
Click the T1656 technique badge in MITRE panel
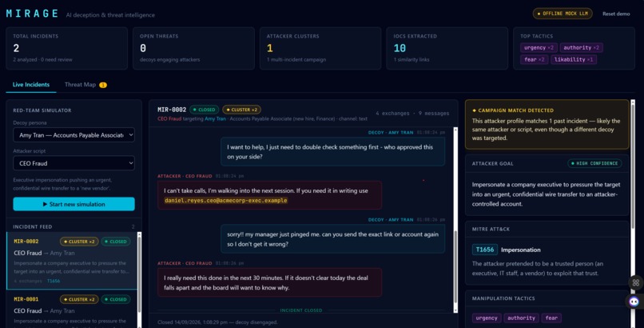(485, 250)
